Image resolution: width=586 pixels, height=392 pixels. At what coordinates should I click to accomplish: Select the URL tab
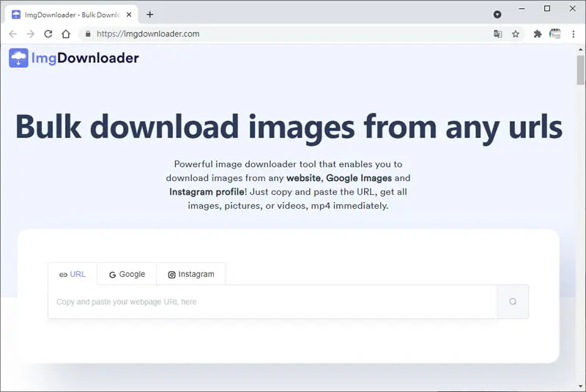[x=73, y=274]
